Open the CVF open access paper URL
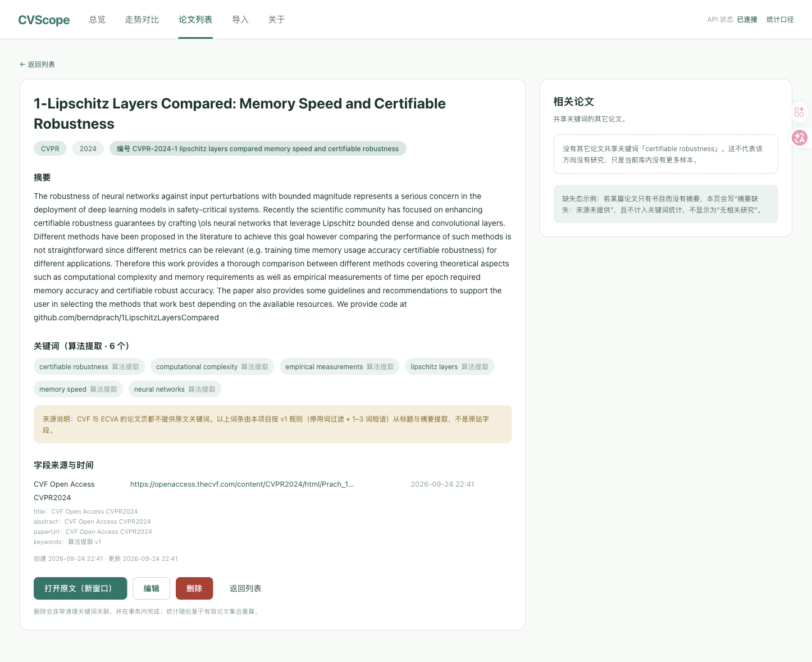The image size is (812, 662). pyautogui.click(x=242, y=484)
